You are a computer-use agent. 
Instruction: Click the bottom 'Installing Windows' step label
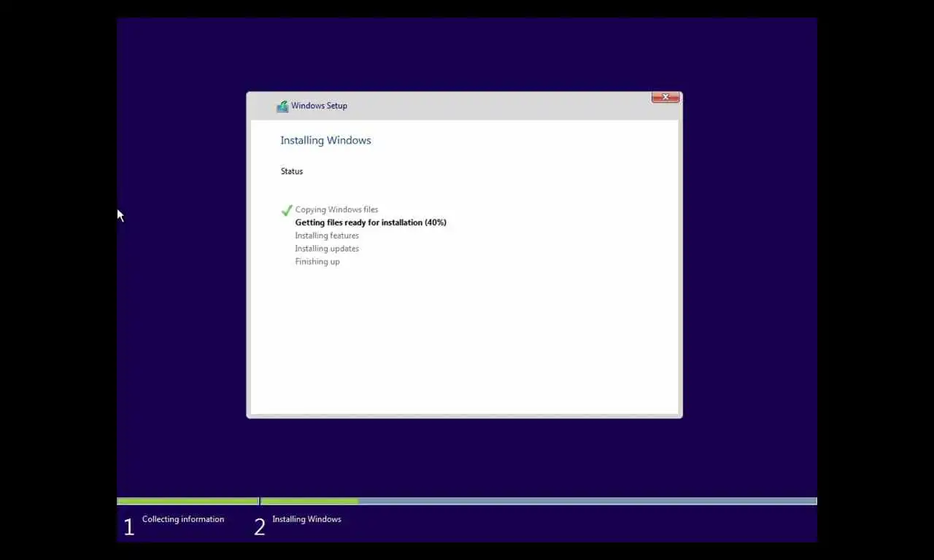(306, 519)
